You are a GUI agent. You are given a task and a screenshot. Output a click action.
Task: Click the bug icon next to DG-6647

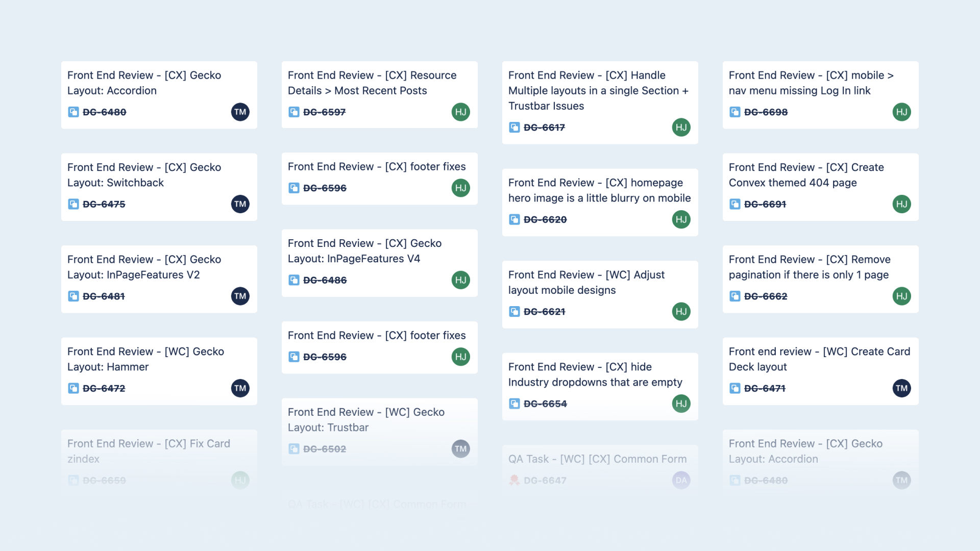pyautogui.click(x=514, y=480)
